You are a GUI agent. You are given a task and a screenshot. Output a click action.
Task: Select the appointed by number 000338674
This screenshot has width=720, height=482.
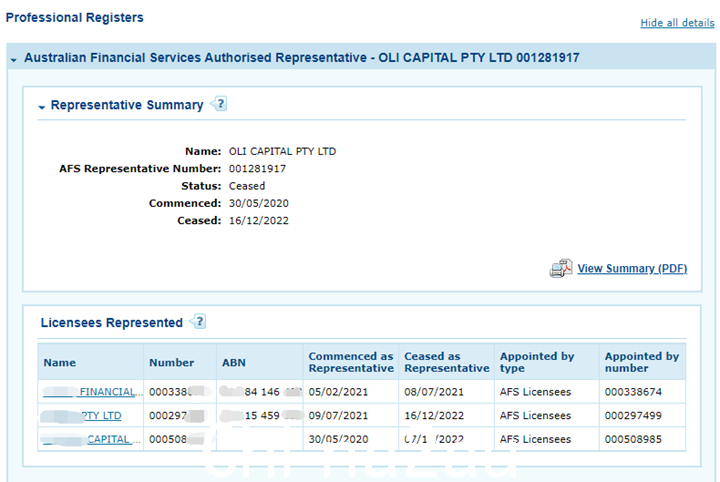click(x=633, y=392)
